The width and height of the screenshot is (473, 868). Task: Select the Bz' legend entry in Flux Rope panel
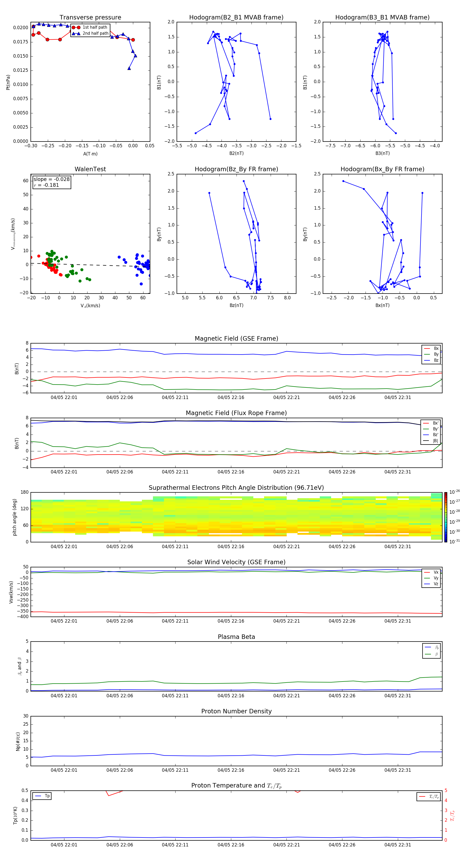point(431,435)
